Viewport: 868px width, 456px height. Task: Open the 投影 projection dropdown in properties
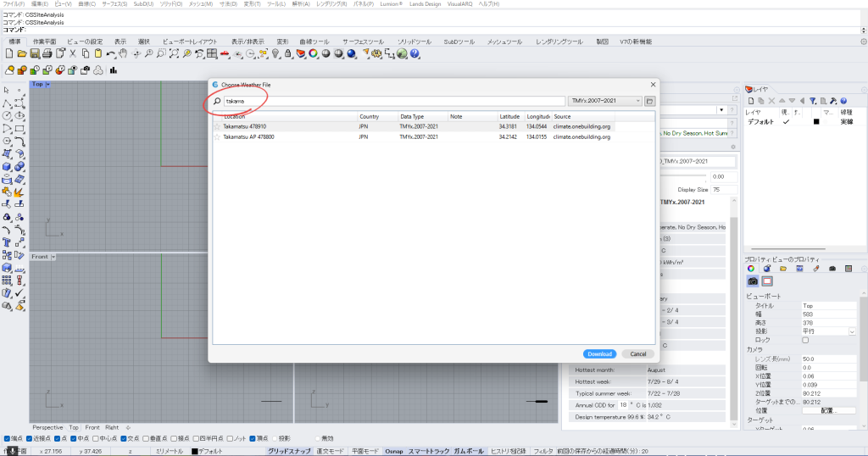(852, 331)
